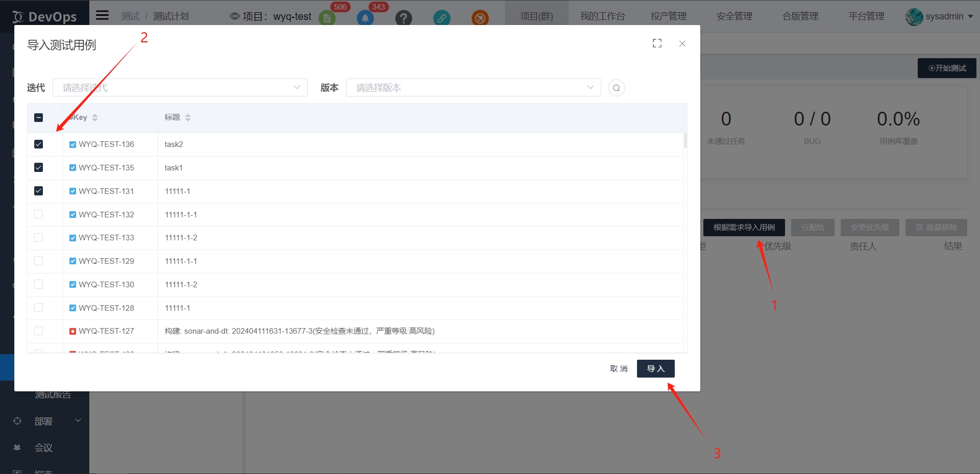This screenshot has width=980, height=474.
Task: Click the help question mark icon
Action: click(404, 18)
